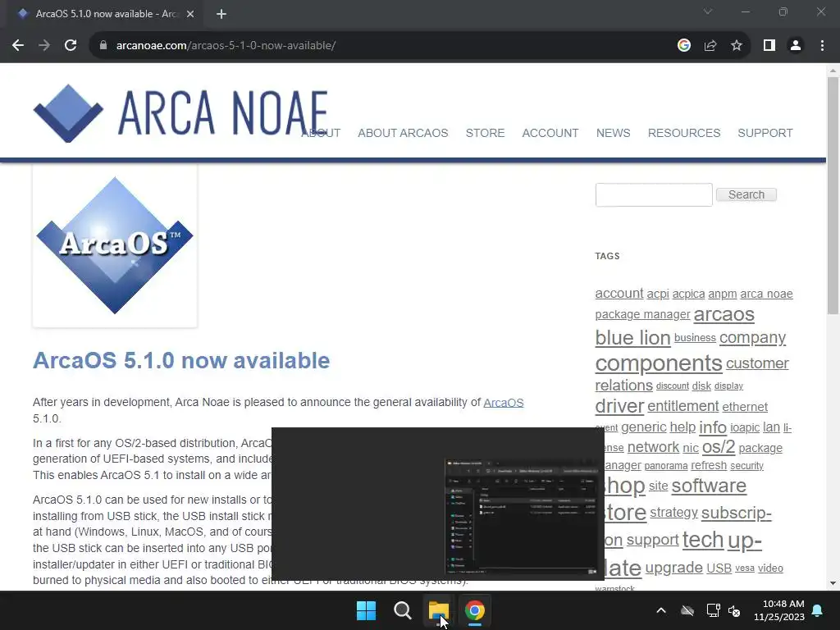Open the 'anpm' tag

(722, 294)
